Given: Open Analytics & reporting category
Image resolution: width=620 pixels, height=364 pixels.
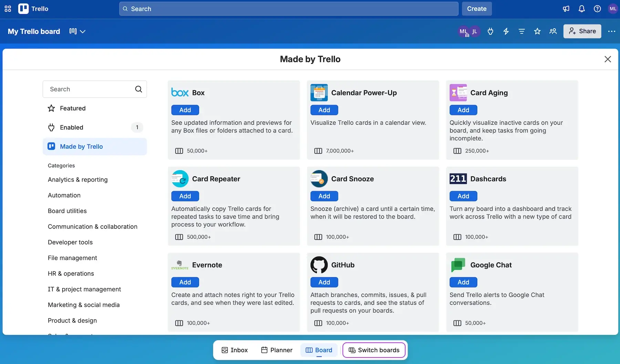Looking at the screenshot, I should [78, 180].
